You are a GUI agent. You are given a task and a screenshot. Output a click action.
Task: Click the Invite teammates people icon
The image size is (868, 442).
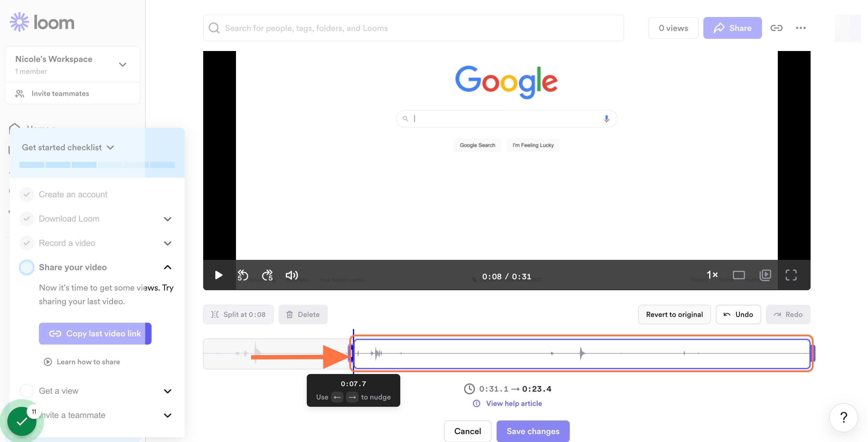pos(19,93)
